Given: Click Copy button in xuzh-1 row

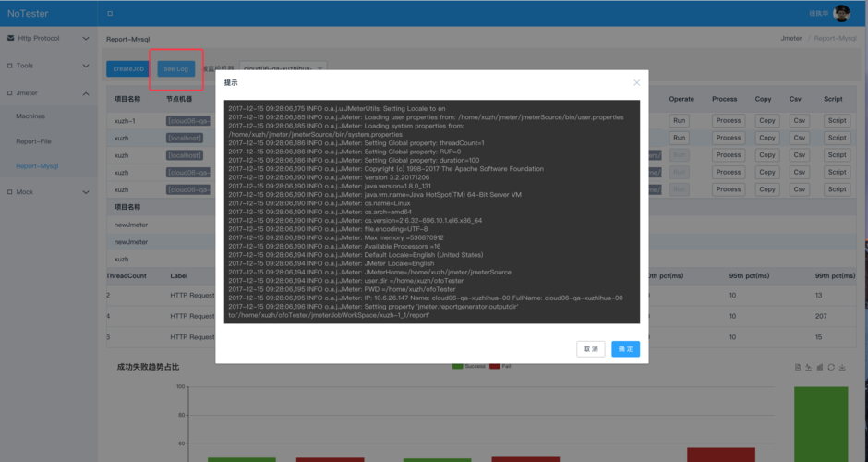Looking at the screenshot, I should [x=766, y=120].
